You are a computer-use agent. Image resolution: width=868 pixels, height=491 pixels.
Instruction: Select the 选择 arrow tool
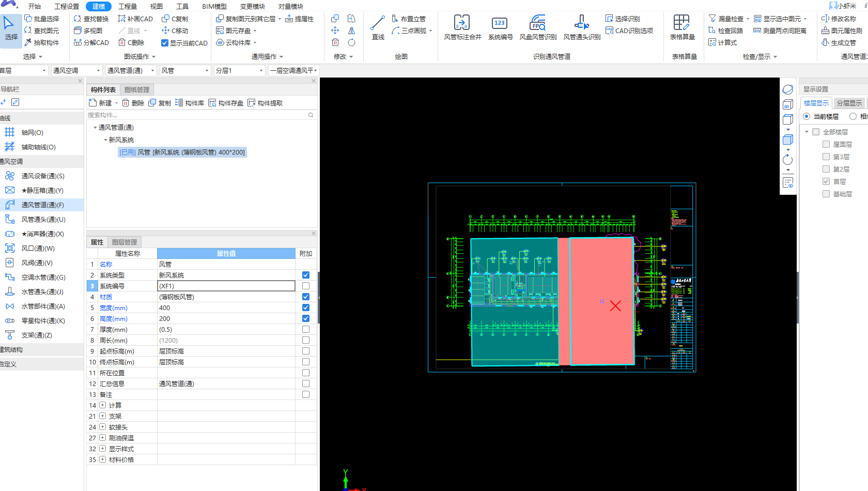click(10, 29)
